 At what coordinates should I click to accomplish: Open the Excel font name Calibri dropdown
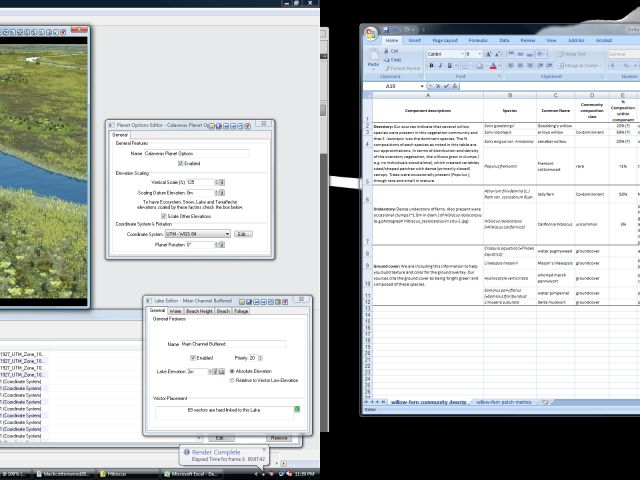click(x=462, y=54)
